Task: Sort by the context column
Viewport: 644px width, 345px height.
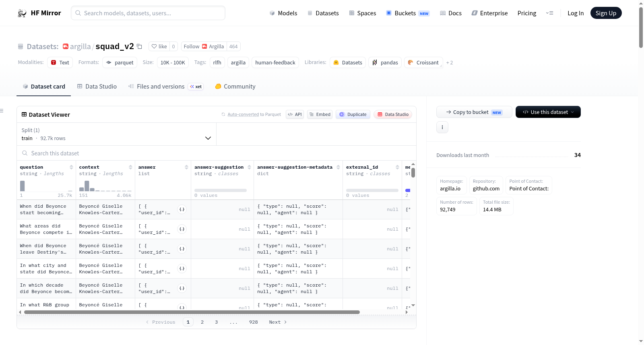Action: coord(130,167)
